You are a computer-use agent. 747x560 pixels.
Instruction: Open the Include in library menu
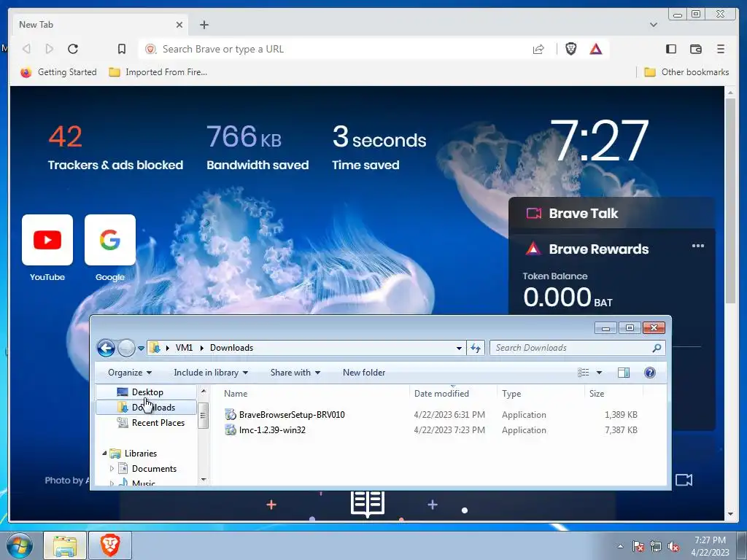click(x=211, y=373)
